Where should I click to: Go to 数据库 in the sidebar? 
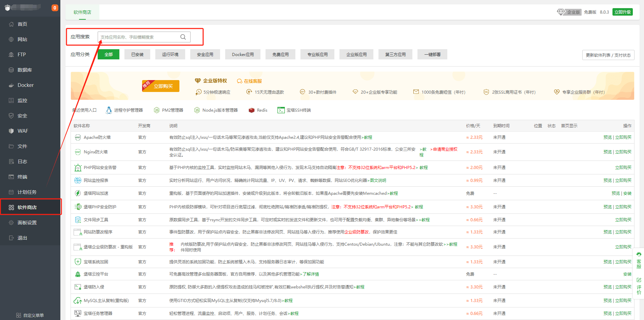(x=24, y=70)
